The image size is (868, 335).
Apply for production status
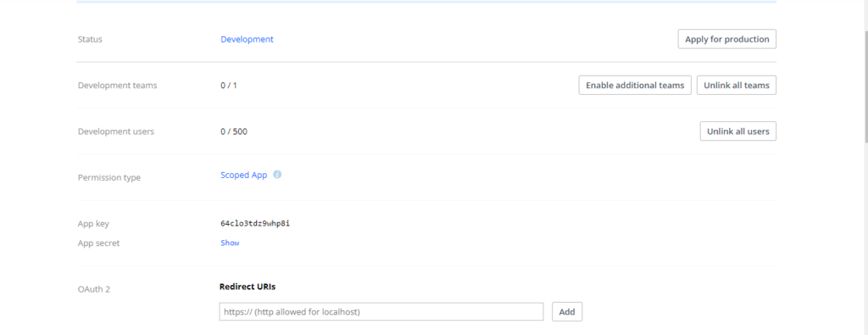[x=726, y=39]
